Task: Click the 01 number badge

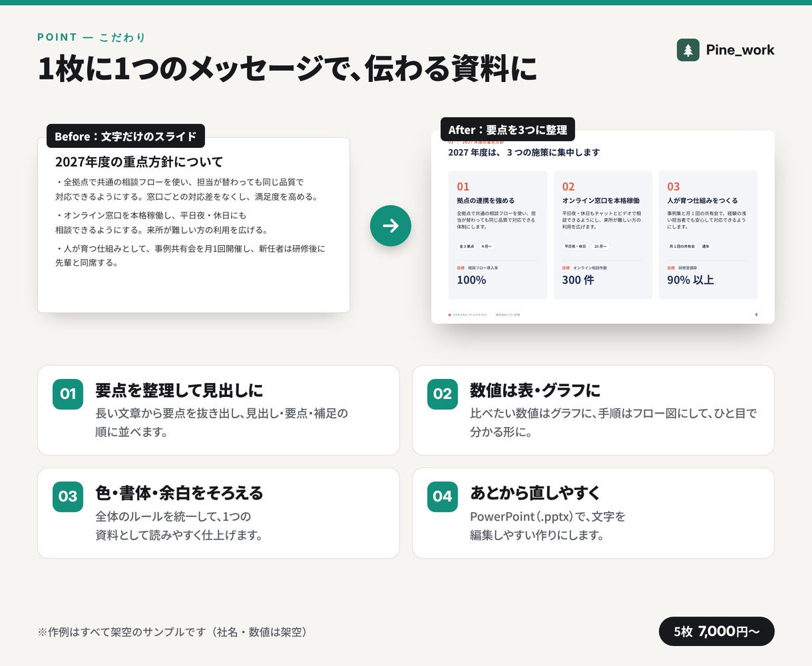Action: 68,394
